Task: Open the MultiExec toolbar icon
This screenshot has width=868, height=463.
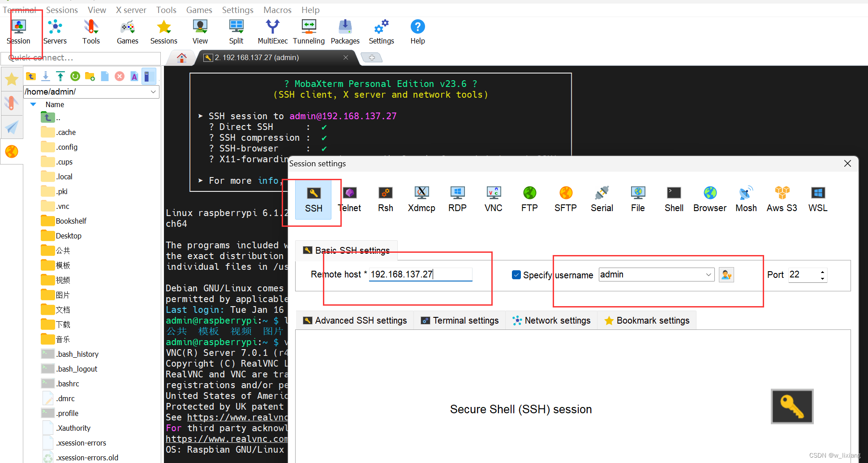Action: (273, 32)
